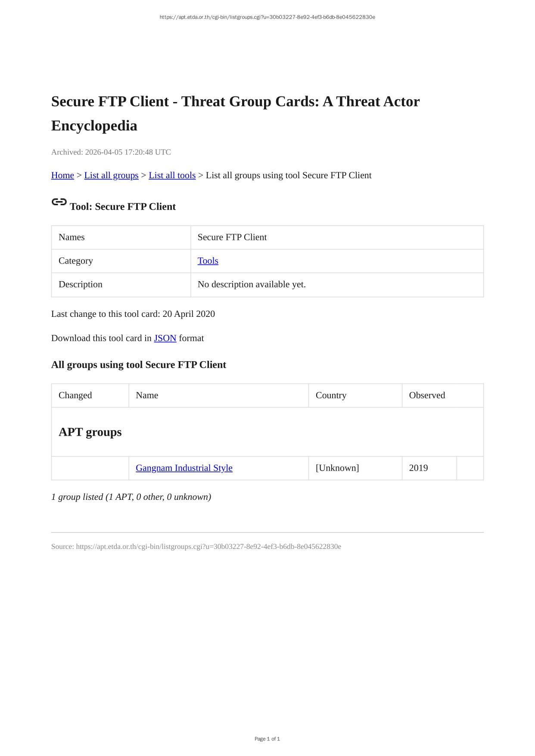Follow the Tools category link
This screenshot has width=535, height=756.
click(x=208, y=261)
